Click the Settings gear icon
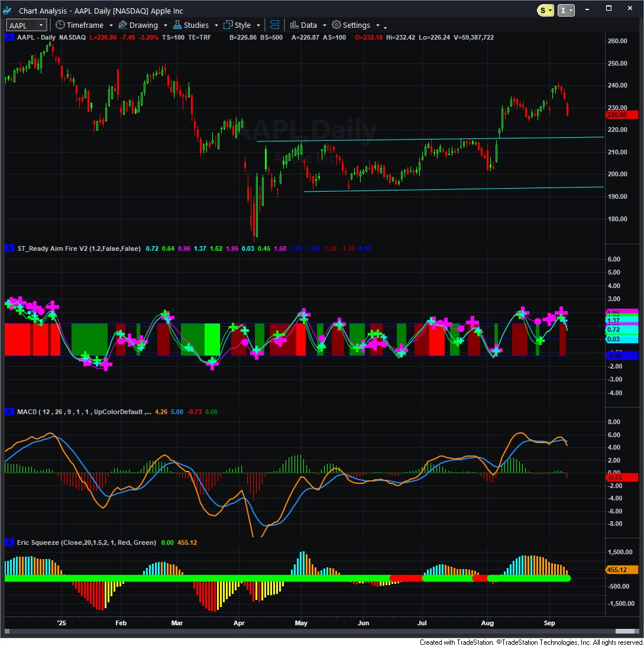644x646 pixels. (336, 25)
